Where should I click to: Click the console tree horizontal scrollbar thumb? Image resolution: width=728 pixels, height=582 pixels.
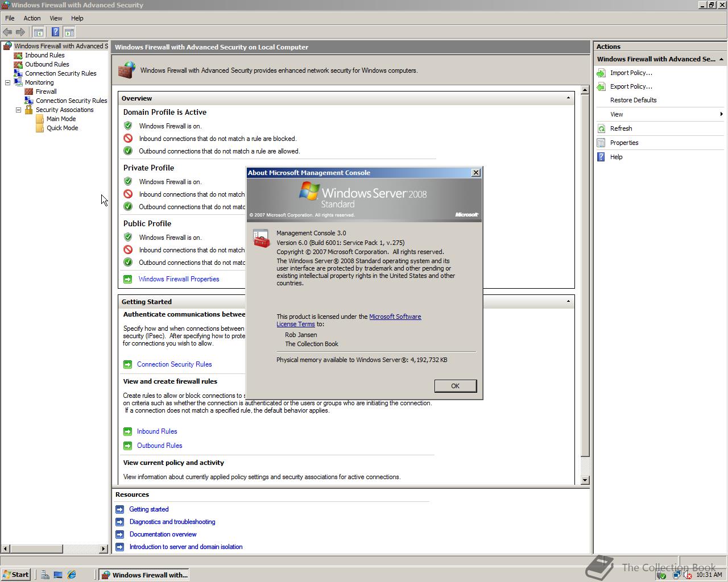(x=36, y=548)
